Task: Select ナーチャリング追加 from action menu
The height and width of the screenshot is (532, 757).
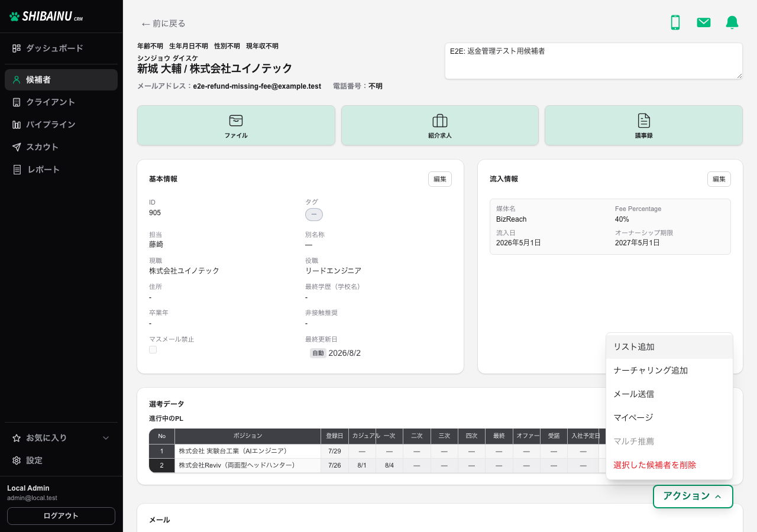Action: [x=669, y=371]
